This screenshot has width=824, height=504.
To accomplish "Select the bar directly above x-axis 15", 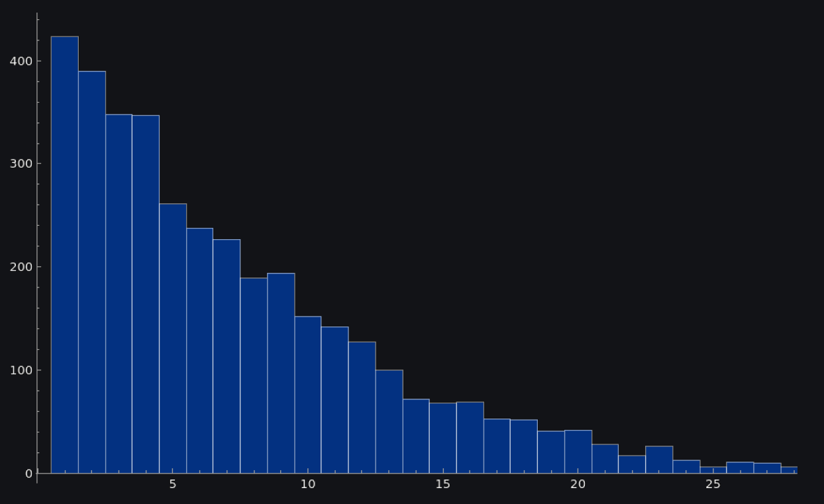I will tap(443, 438).
